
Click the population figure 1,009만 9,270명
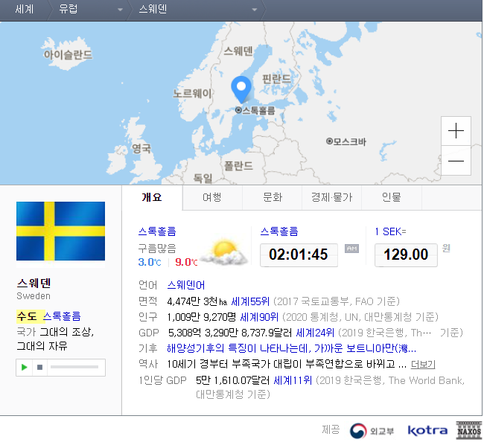pos(202,317)
